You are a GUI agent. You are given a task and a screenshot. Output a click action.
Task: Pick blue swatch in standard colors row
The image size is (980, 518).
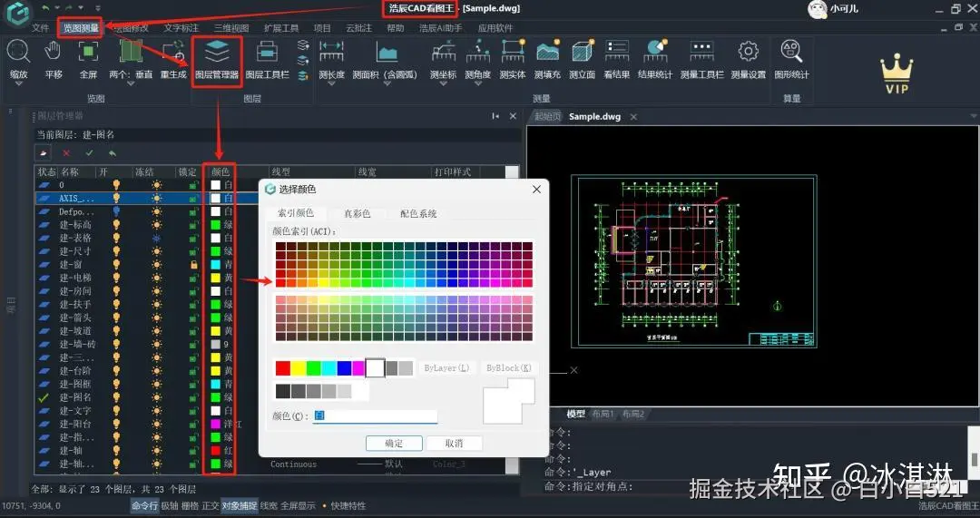(345, 368)
